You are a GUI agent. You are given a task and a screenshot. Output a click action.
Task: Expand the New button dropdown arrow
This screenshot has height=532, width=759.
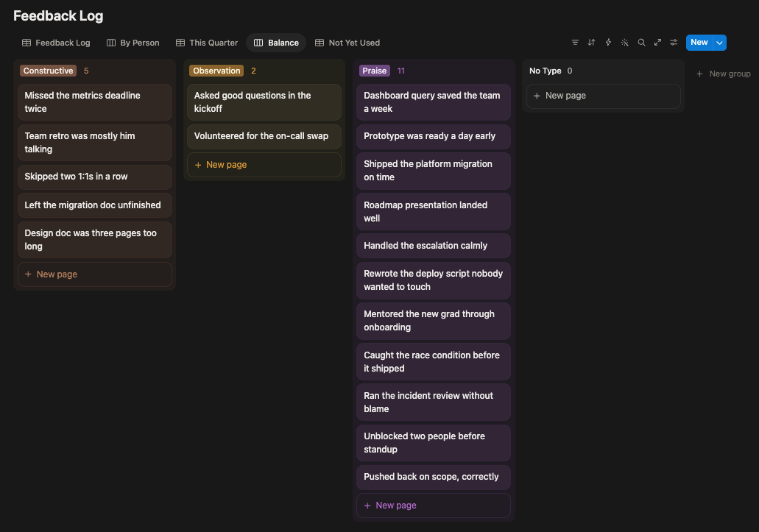tap(720, 43)
